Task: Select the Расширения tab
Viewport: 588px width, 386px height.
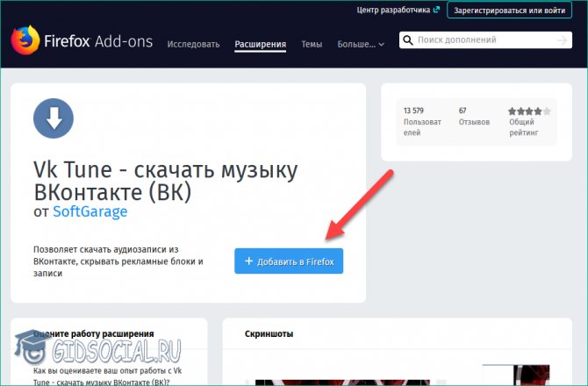Action: 261,44
